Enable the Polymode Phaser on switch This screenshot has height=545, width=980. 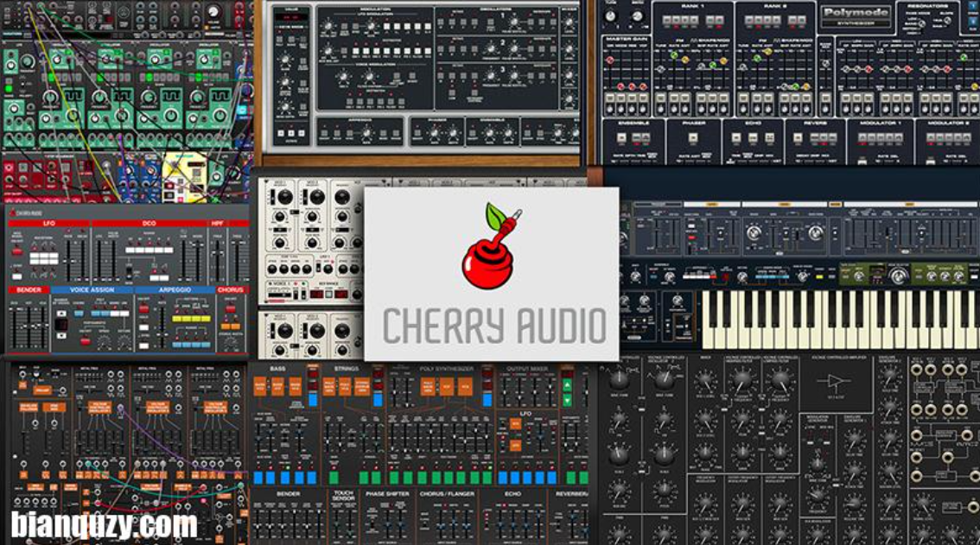[x=693, y=137]
